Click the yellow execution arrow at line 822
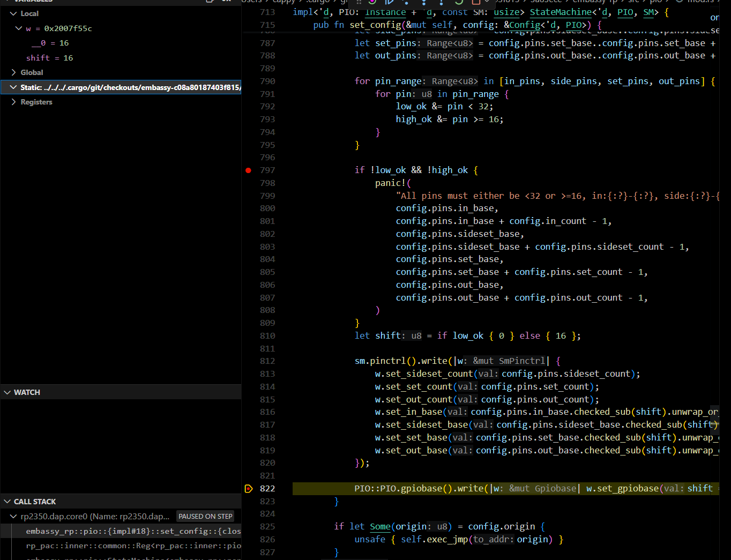This screenshot has width=731, height=560. coord(249,489)
